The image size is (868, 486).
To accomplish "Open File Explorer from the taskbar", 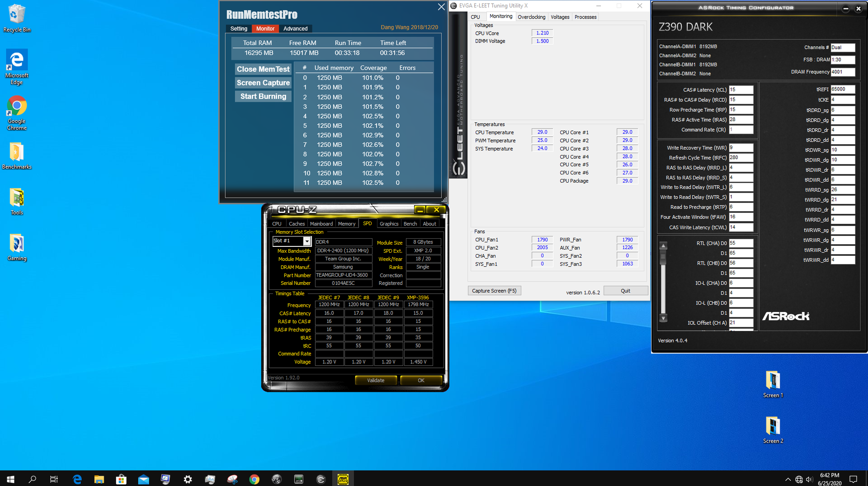I will coord(99,479).
